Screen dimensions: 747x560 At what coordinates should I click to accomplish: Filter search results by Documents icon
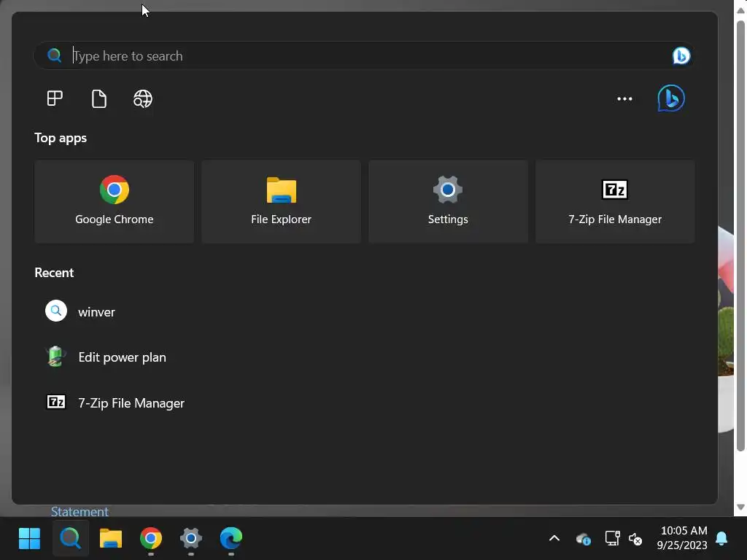(98, 98)
